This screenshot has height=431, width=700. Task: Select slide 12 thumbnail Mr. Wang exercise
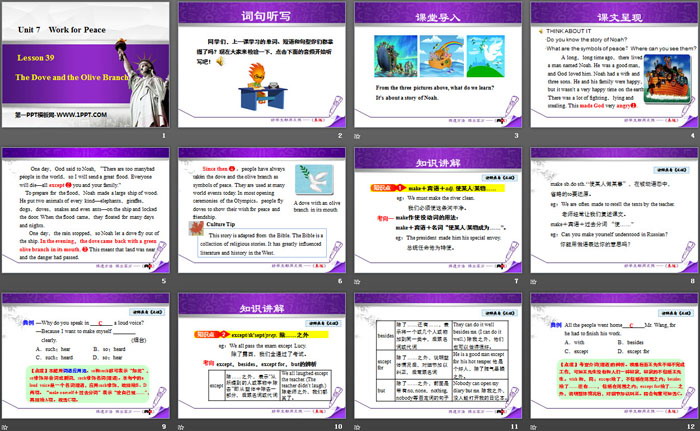click(x=614, y=356)
